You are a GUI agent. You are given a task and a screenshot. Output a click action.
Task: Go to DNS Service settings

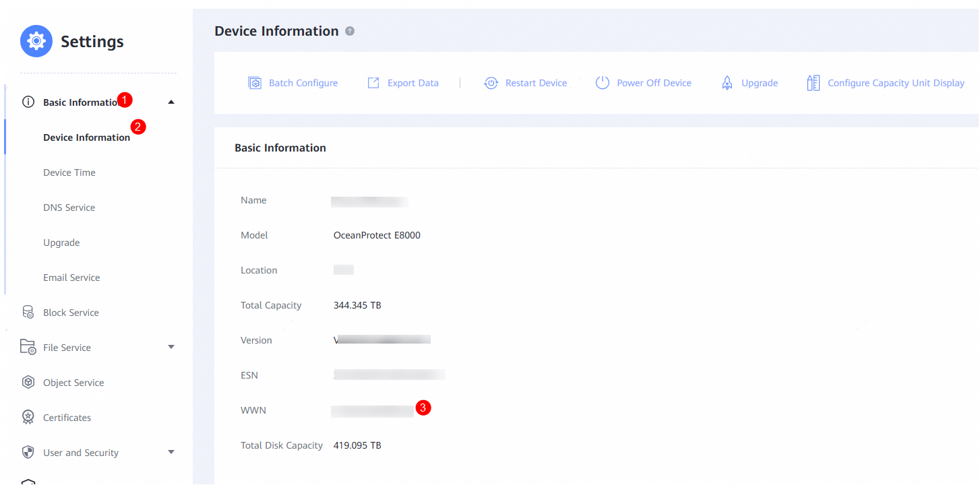tap(69, 207)
